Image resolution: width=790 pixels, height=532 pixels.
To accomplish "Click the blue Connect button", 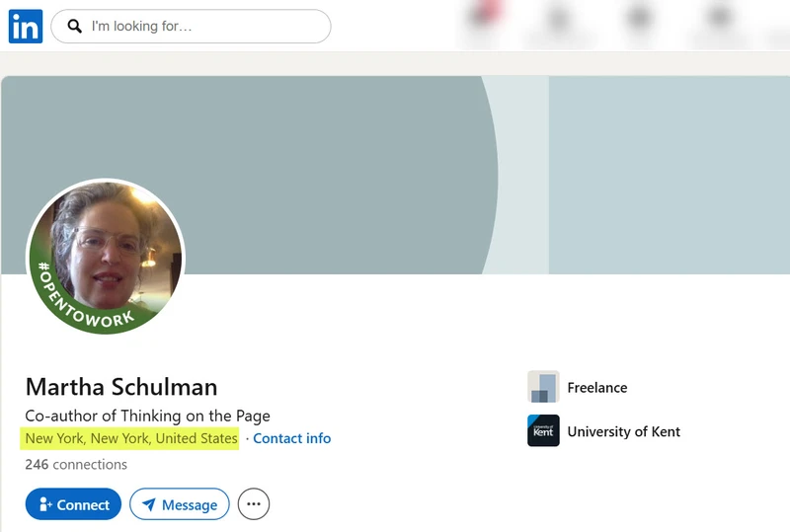I will [x=73, y=503].
